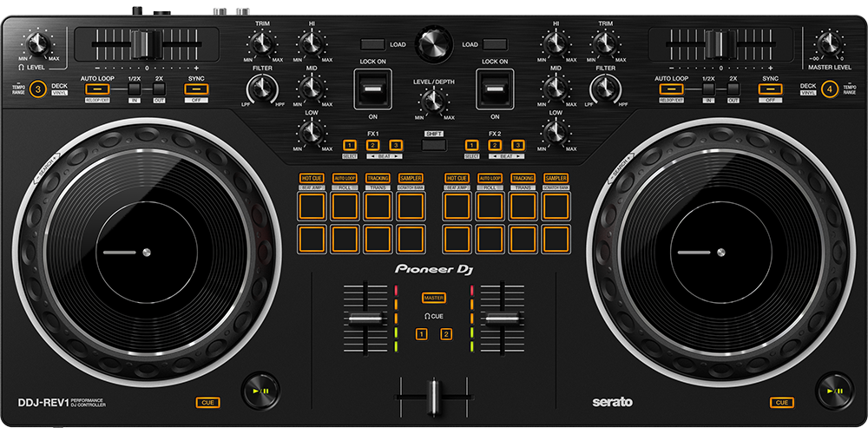This screenshot has height=434, width=868.
Task: Hit the pad directly below left HOT CUE
Action: click(x=312, y=207)
